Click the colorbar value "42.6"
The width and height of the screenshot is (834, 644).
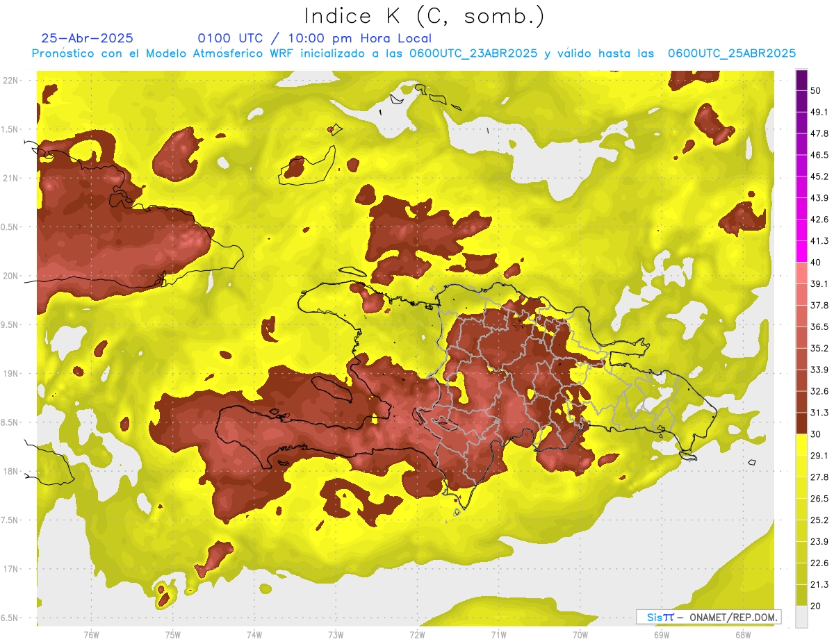(x=819, y=220)
